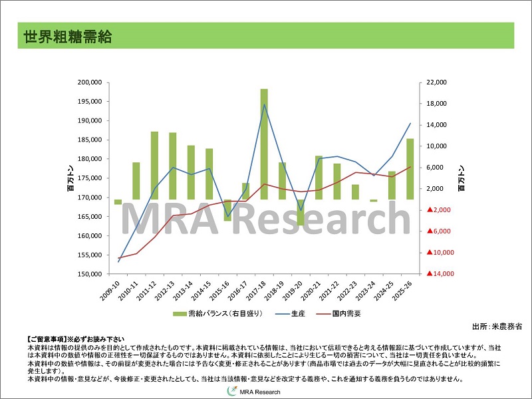Click the legend label 需給バランス(右目盛り)
This screenshot has height=399, width=532.
pos(225,313)
